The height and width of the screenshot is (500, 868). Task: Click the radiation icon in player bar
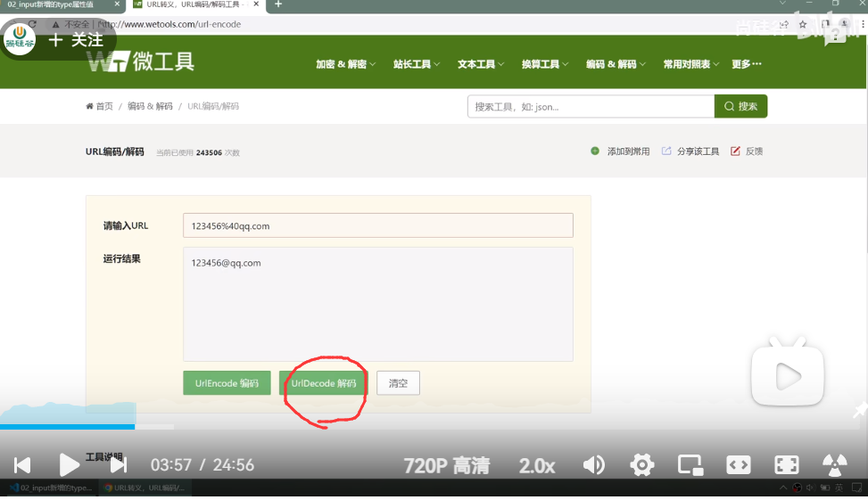coord(834,465)
